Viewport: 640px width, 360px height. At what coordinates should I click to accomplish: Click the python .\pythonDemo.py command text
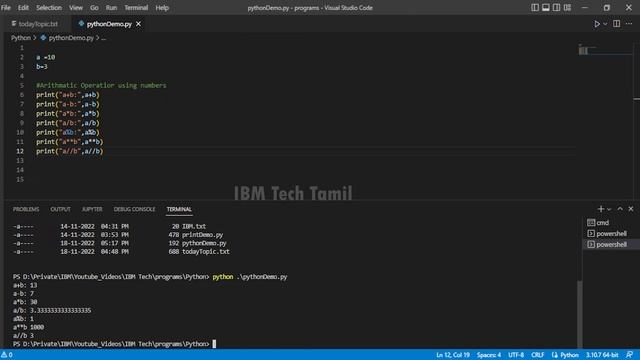[250, 277]
